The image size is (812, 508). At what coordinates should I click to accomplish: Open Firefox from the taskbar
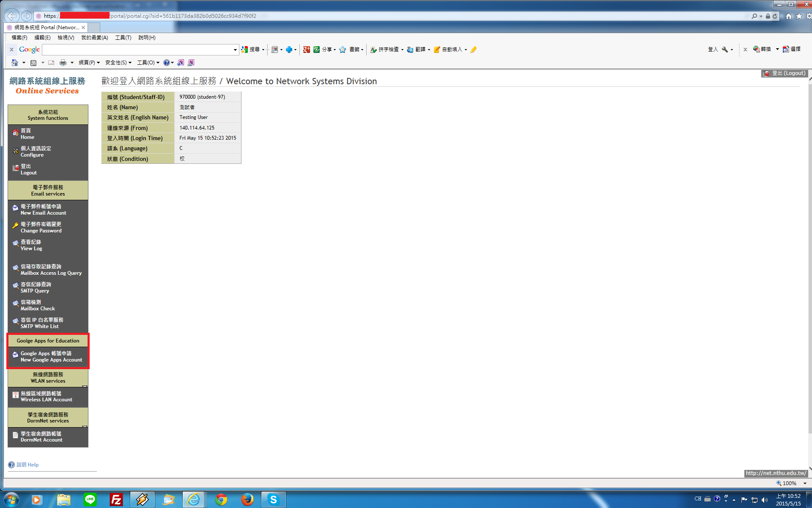[x=247, y=500]
